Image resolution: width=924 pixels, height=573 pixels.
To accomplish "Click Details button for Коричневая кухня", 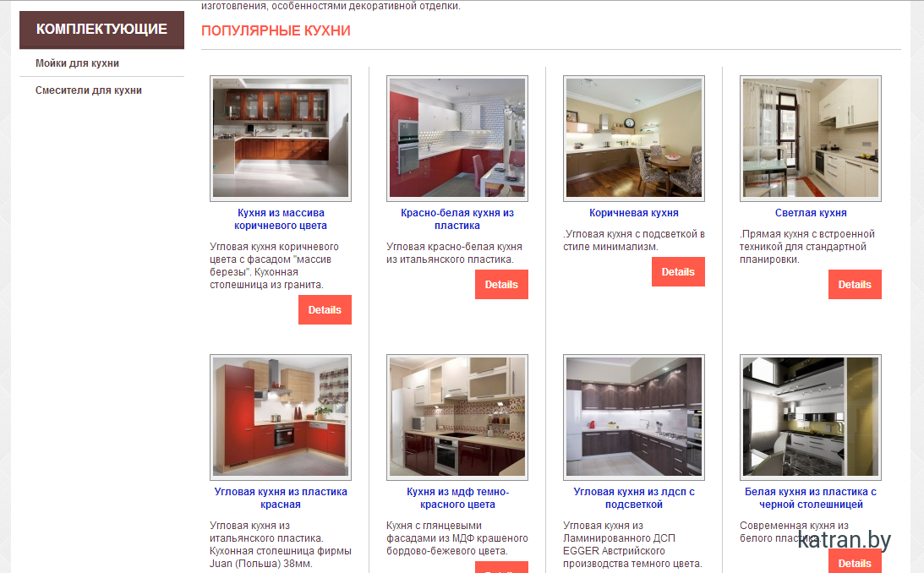I will pyautogui.click(x=678, y=272).
